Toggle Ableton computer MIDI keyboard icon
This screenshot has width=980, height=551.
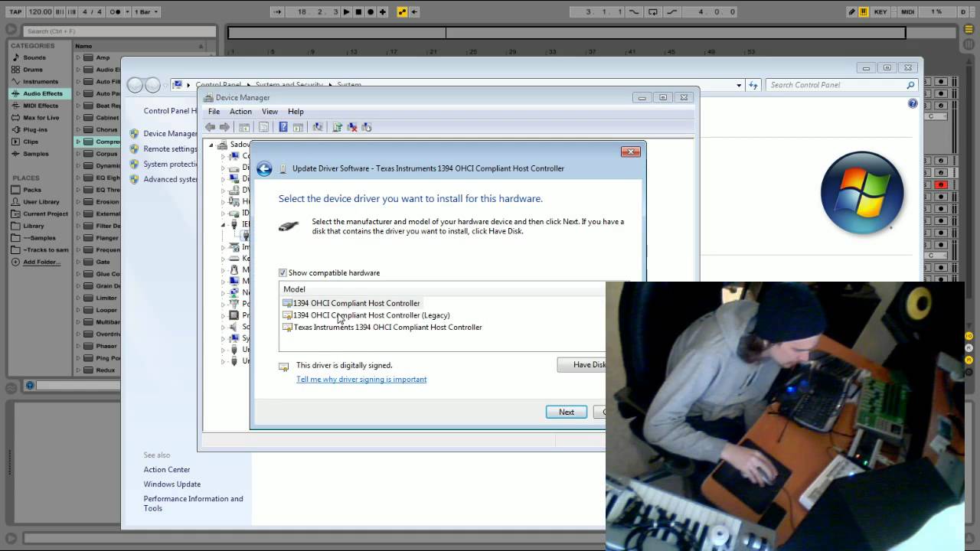864,11
